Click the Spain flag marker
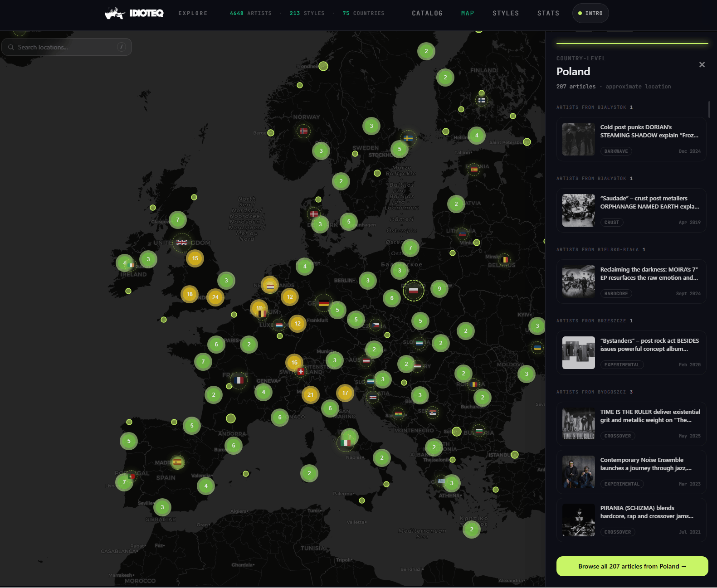717x588 pixels. pos(177,462)
